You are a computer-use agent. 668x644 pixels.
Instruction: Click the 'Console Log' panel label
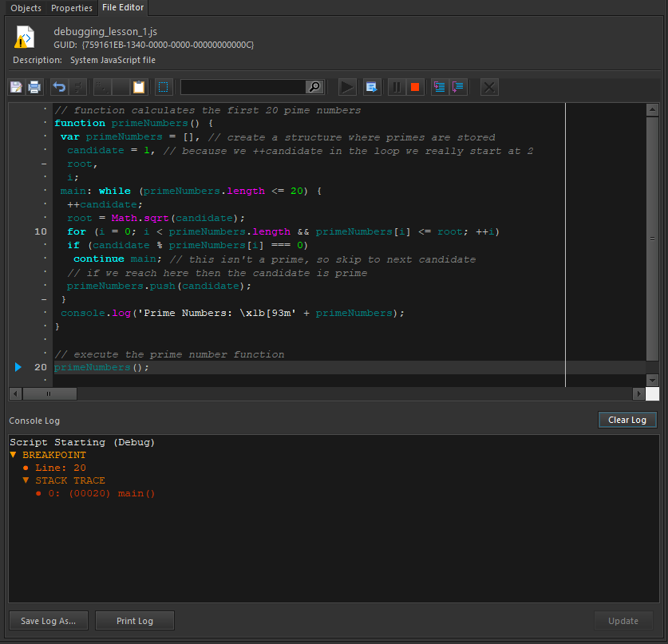34,421
